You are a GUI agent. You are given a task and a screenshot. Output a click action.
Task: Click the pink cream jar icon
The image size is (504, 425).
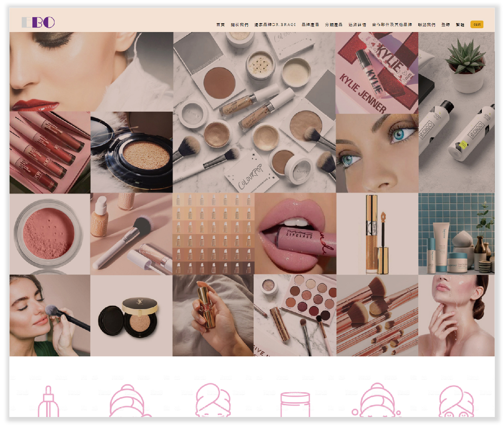(x=295, y=404)
